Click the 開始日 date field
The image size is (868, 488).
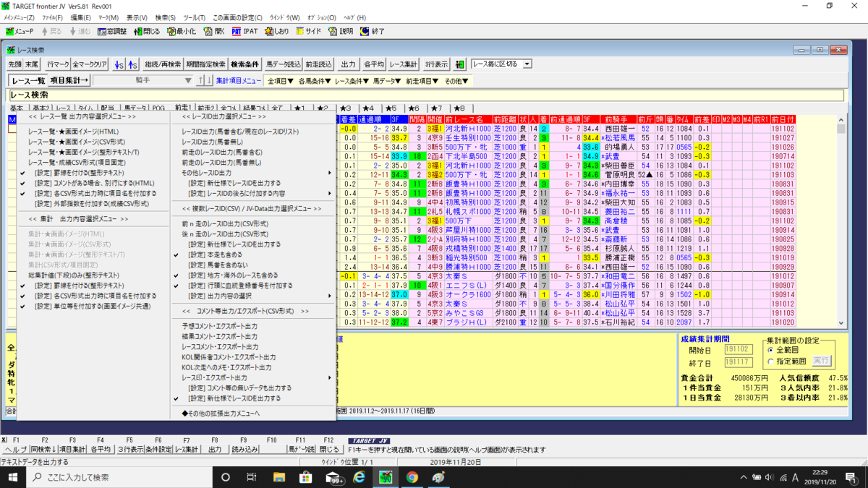click(739, 350)
